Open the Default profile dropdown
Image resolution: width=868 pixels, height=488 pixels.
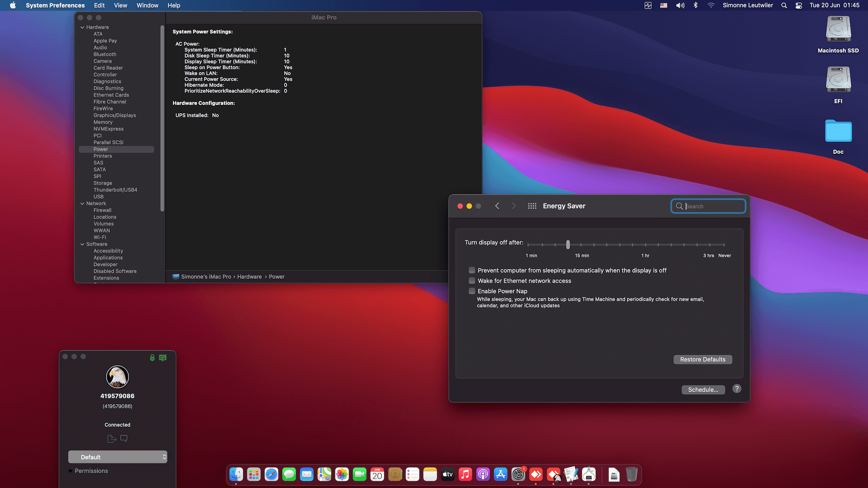[x=118, y=457]
